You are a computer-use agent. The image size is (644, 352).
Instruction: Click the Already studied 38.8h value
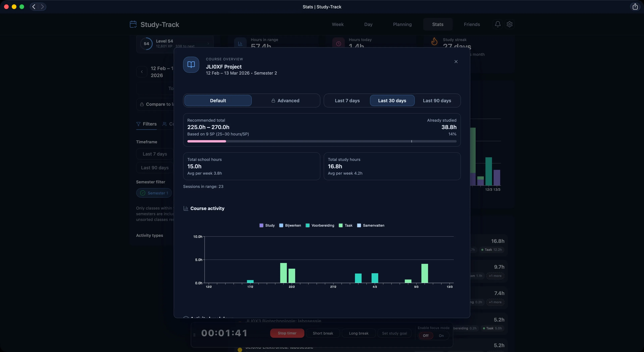pos(449,127)
